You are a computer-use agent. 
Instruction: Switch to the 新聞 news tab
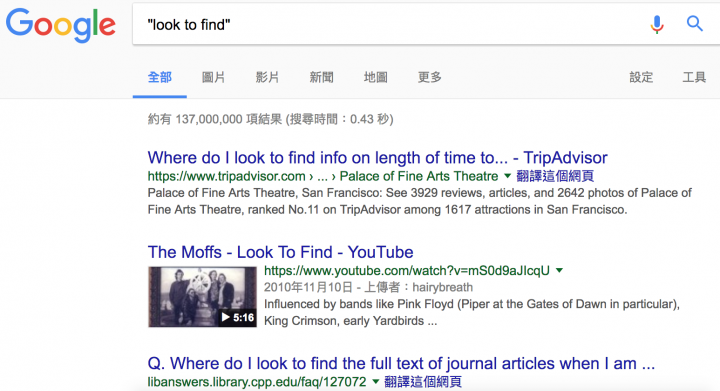pyautogui.click(x=321, y=77)
